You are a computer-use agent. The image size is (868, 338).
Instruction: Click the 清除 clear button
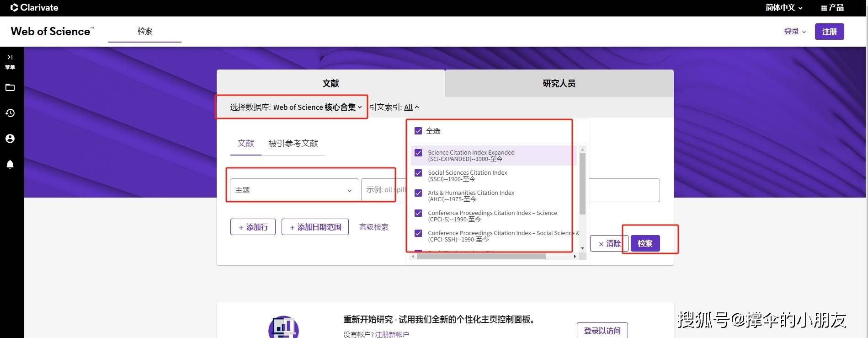click(609, 244)
